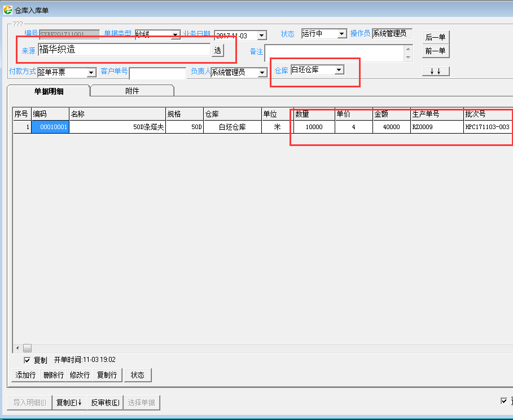Click the 50D涤塔夫 name cell
This screenshot has width=513, height=420.
point(117,127)
